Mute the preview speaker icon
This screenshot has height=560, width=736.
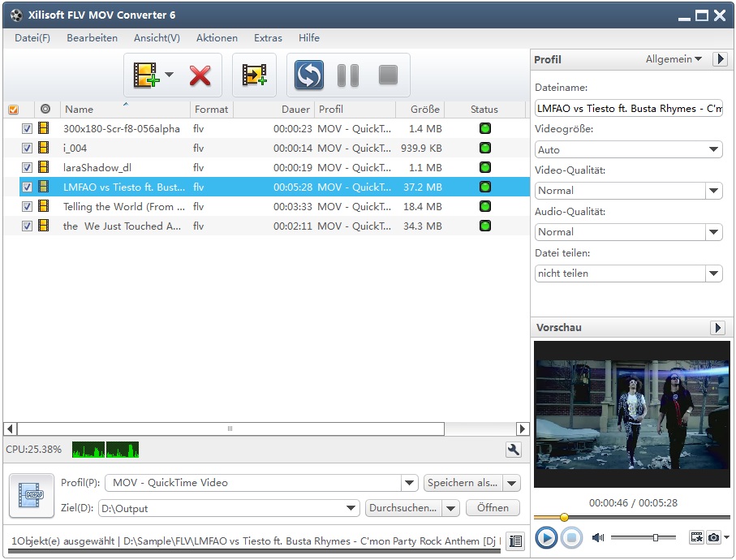[x=598, y=537]
